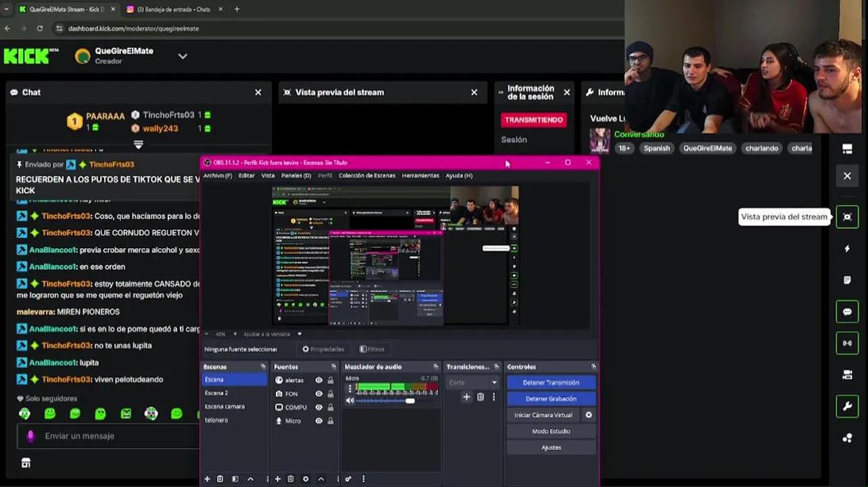Click Modo Estudio button
This screenshot has width=868, height=487.
(551, 431)
